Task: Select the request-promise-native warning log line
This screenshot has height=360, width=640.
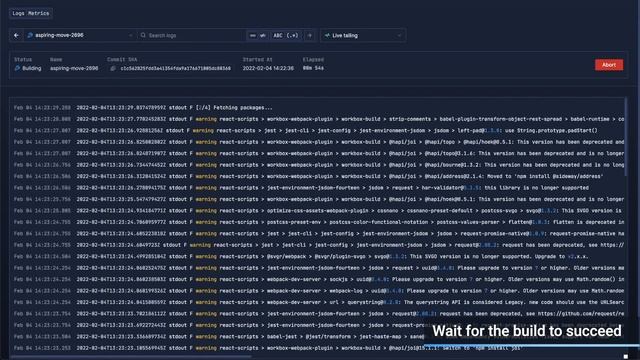Action: (318, 233)
